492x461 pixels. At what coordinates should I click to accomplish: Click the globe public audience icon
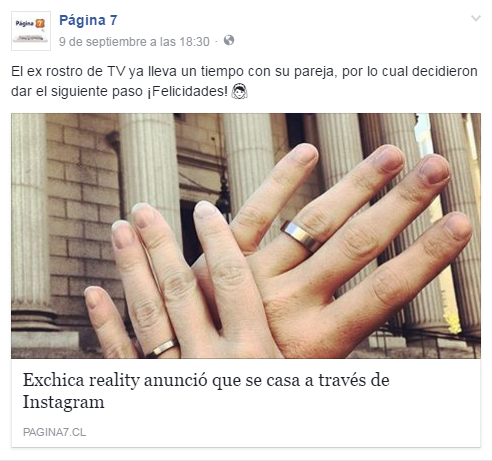(229, 40)
